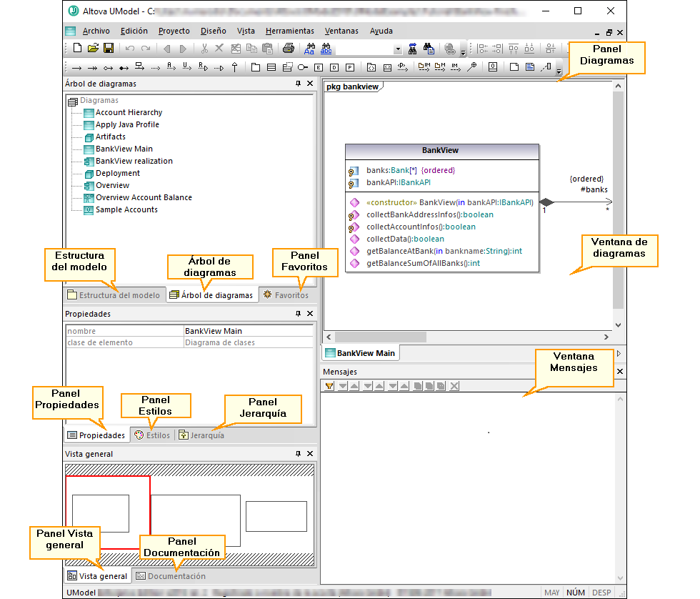
Task: Open the Diseño menu
Action: (214, 31)
